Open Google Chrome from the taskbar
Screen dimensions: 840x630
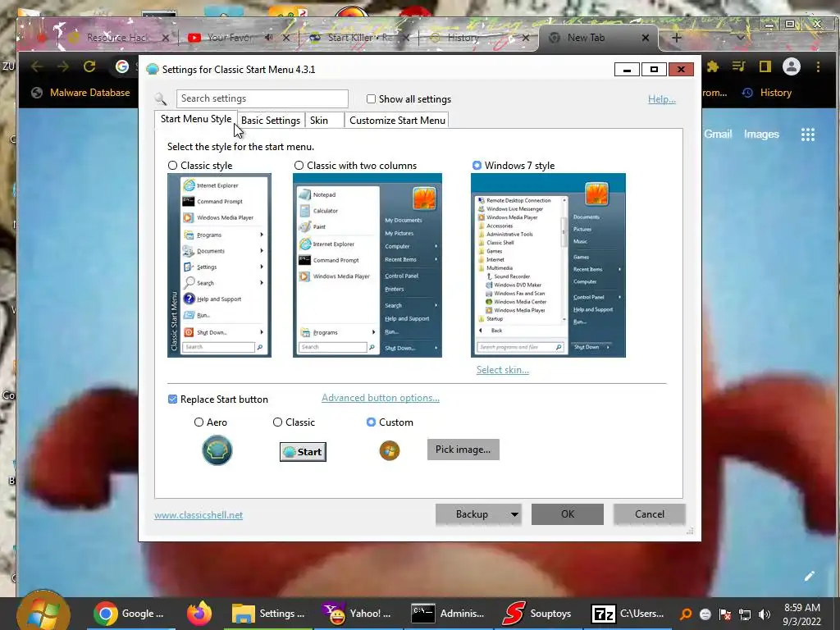129,614
